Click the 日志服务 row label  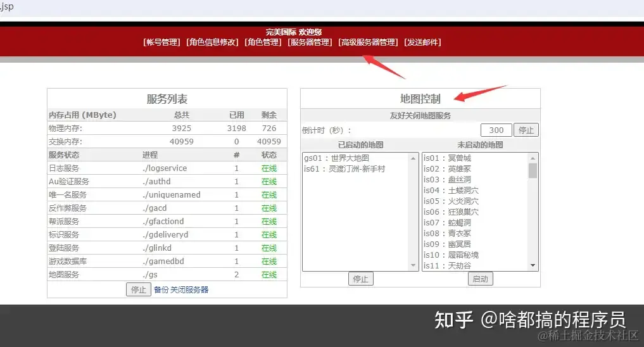[64, 168]
